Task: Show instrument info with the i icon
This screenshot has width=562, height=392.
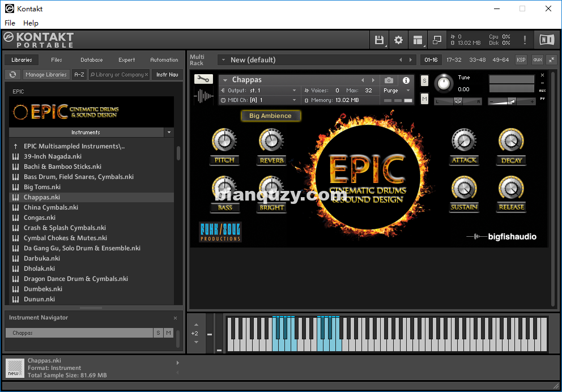Action: click(x=406, y=80)
